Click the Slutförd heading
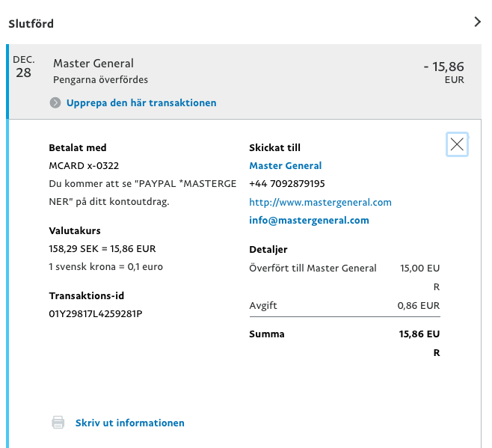 tap(31, 23)
